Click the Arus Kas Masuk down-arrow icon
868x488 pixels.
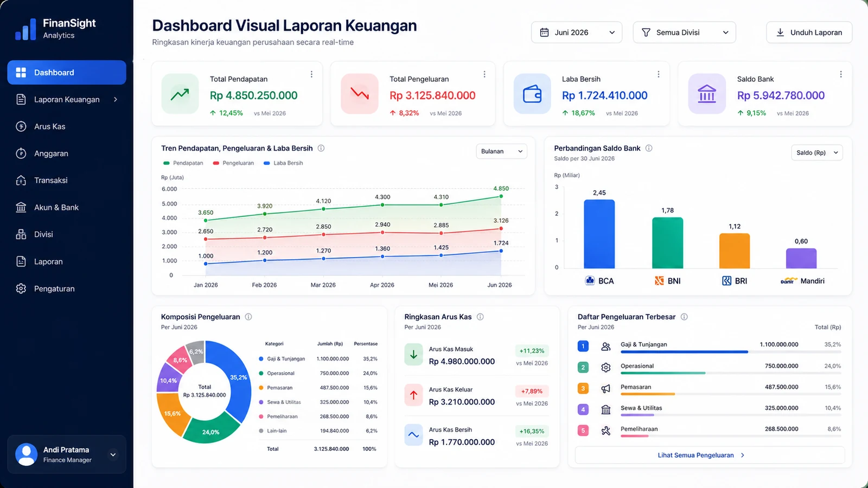(414, 355)
